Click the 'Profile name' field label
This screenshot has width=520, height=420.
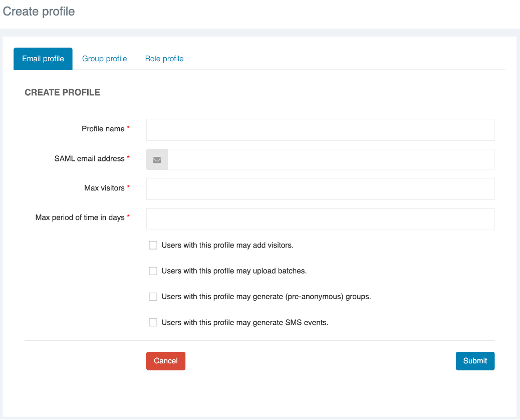click(x=103, y=129)
